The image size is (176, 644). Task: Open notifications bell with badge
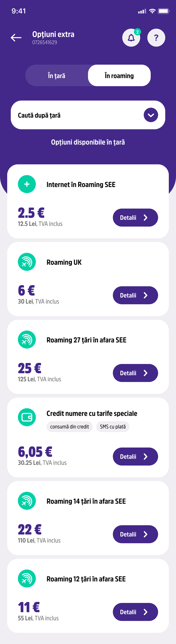131,38
